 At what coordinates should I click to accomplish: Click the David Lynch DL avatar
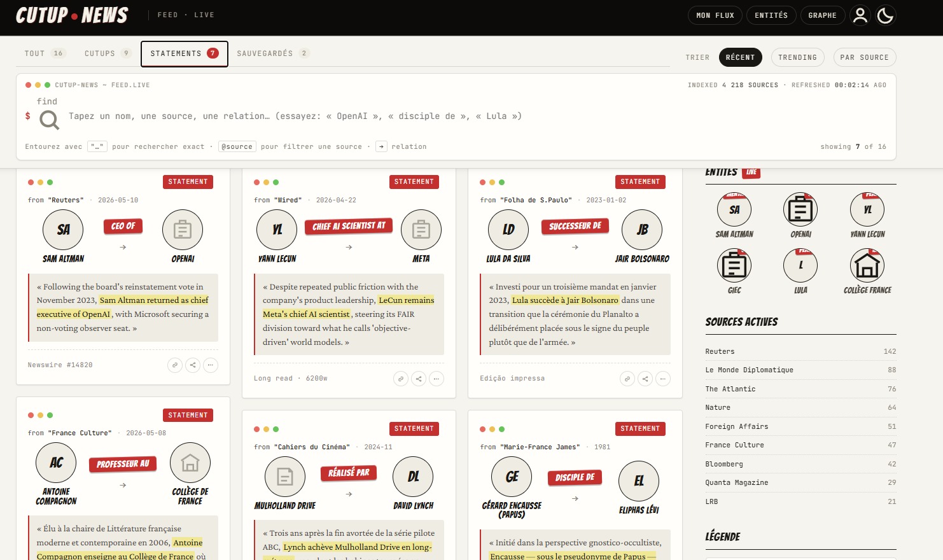coord(414,477)
